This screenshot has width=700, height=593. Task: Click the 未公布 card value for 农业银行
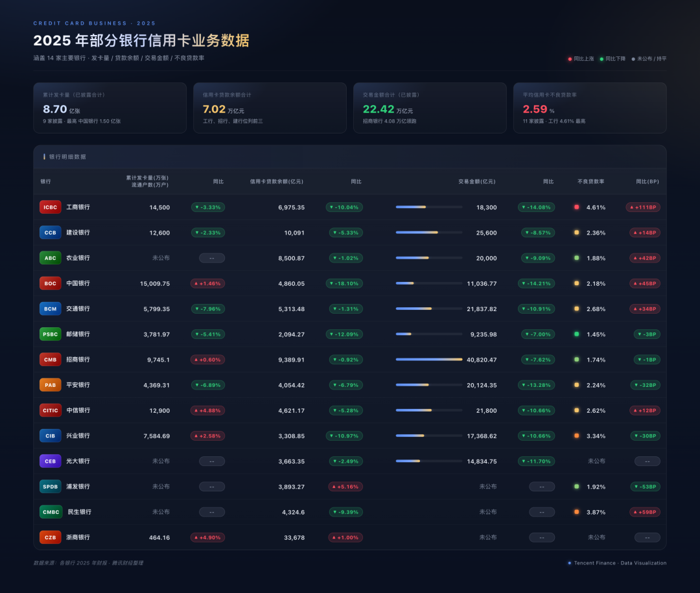(161, 258)
